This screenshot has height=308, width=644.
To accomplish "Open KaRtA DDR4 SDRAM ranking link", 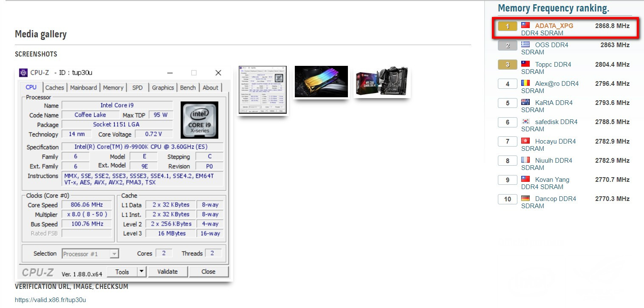I will (x=547, y=106).
